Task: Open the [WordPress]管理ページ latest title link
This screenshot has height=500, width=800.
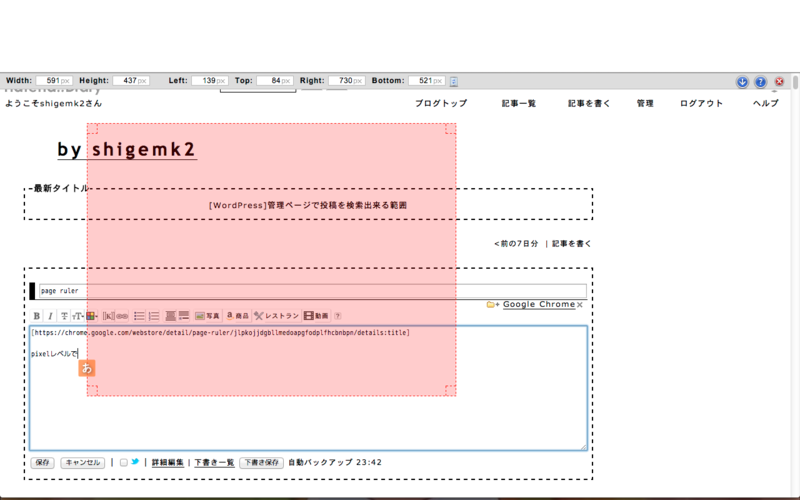Action: pyautogui.click(x=308, y=205)
